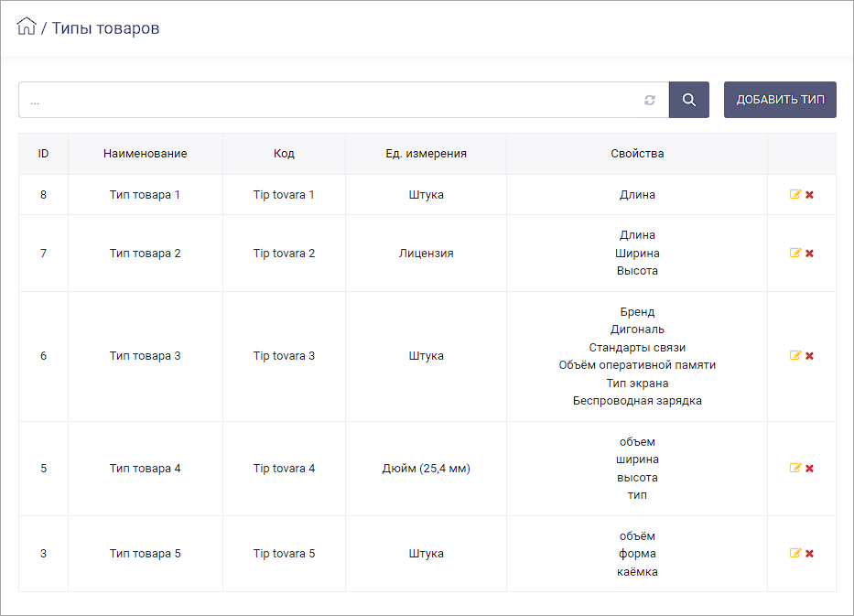Select cell Тип товара 2
The image size is (854, 616).
(145, 254)
